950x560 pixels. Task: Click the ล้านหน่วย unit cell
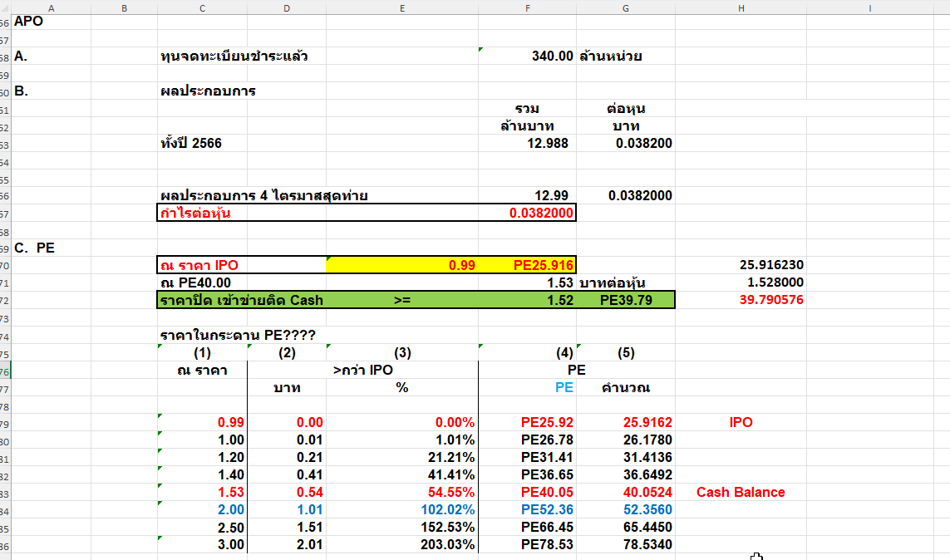click(x=626, y=56)
